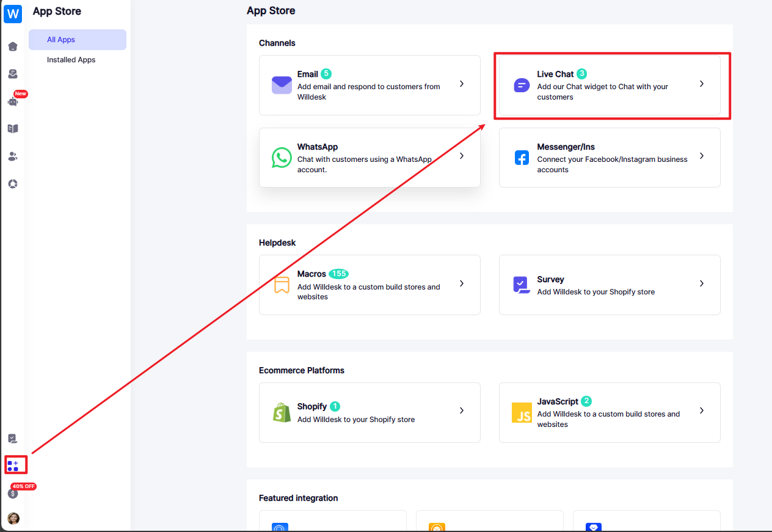Click the "Featured integration" section heading
772x532 pixels.
(299, 498)
